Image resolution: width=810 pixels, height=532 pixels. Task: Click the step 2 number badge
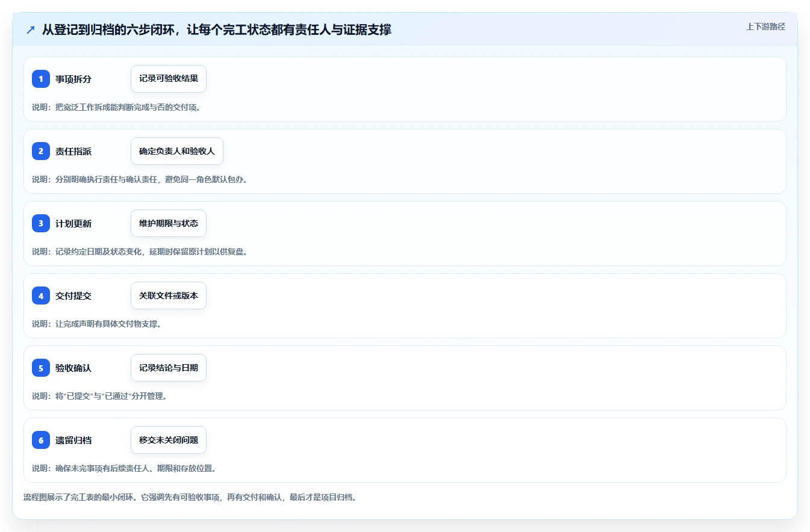(41, 151)
